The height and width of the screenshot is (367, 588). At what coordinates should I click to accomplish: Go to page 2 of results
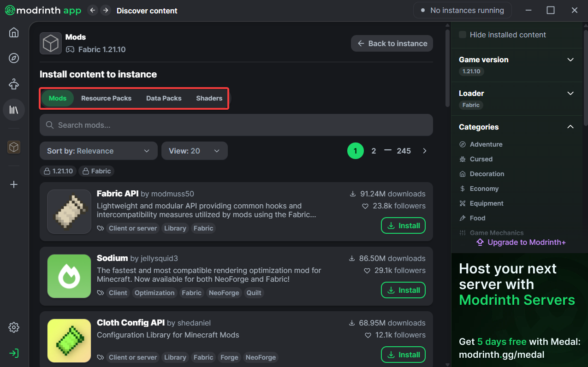(x=374, y=151)
